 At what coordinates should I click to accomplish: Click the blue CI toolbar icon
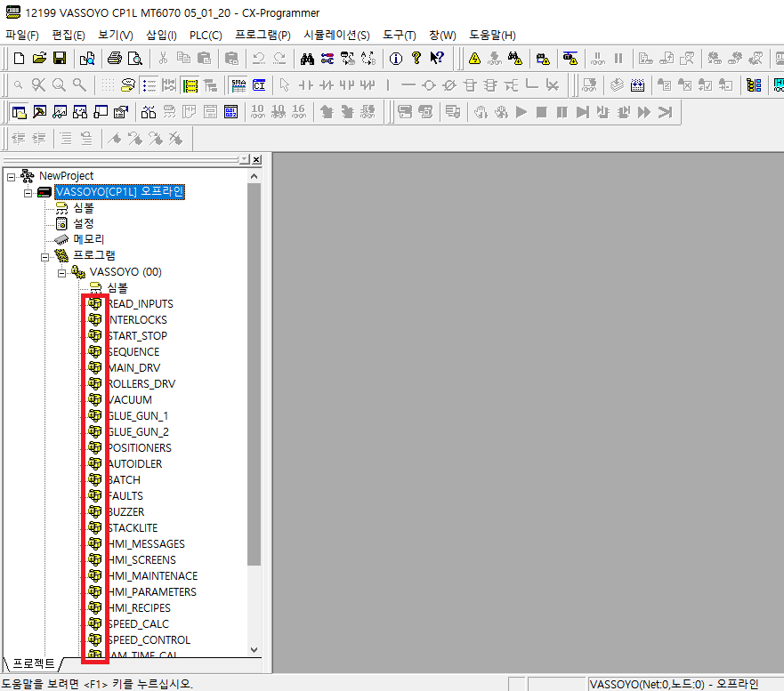259,85
